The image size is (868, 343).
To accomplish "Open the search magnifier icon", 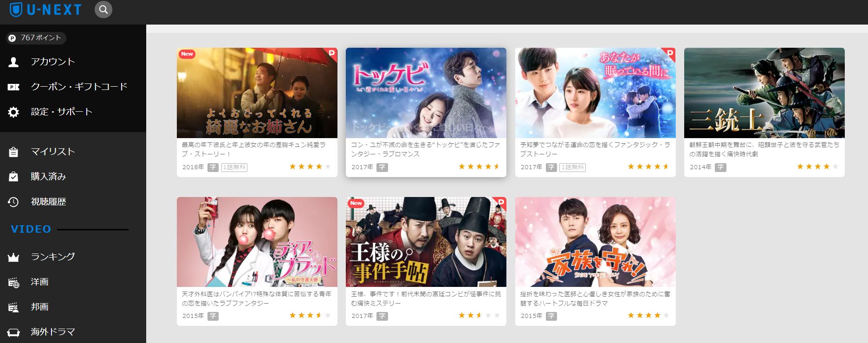I will [x=104, y=9].
